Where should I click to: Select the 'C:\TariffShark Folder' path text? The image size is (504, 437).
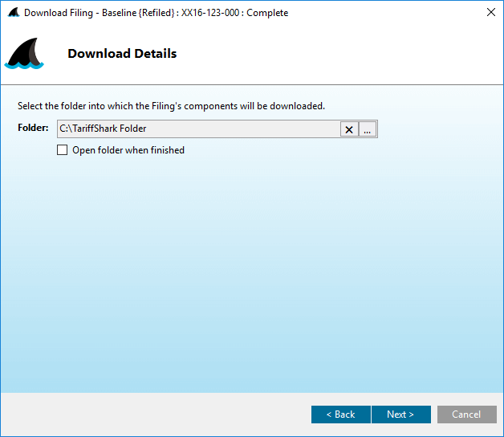103,129
